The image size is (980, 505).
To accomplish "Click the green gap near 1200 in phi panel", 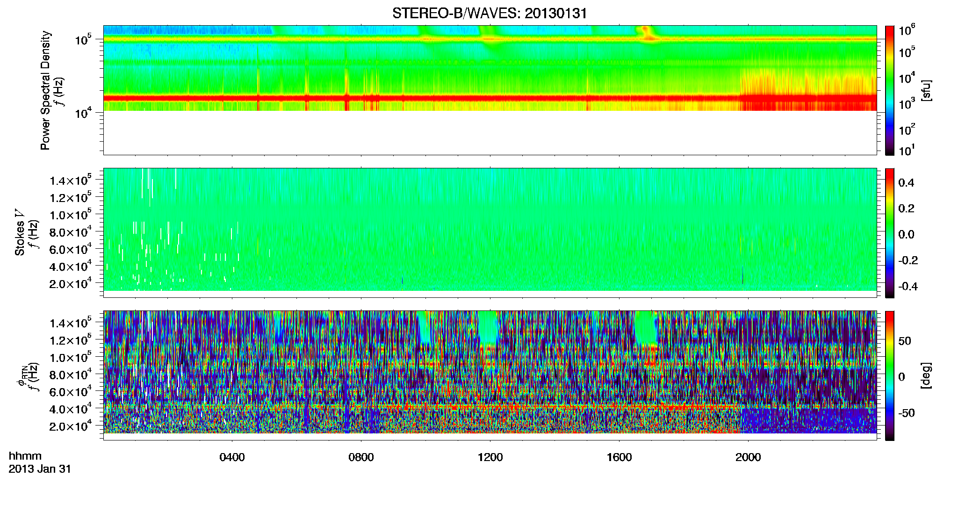I will coord(488,326).
